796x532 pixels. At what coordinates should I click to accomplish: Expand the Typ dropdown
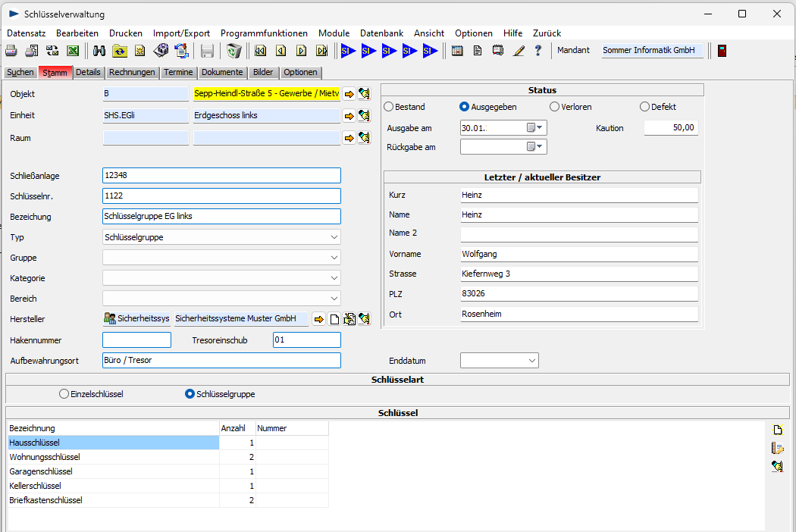tap(334, 237)
